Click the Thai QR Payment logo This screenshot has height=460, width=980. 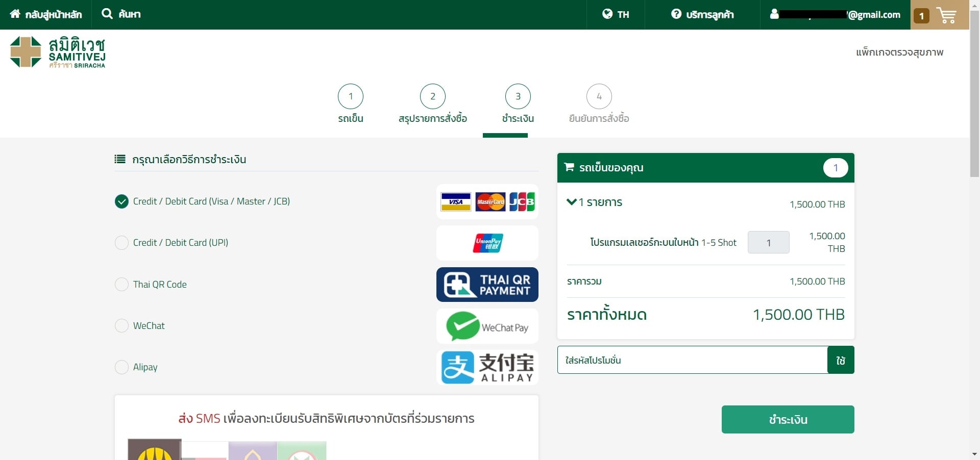[x=487, y=285]
